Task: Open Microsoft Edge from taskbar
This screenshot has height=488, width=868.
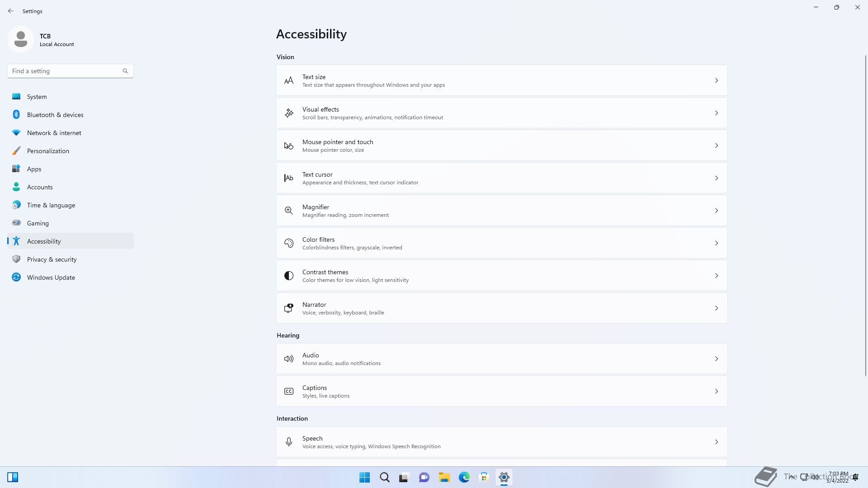Action: click(x=464, y=477)
